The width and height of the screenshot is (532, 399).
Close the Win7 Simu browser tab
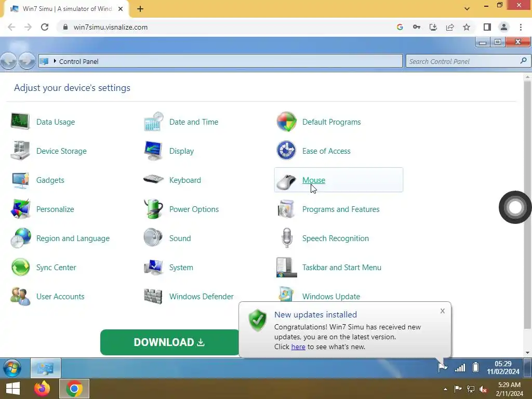click(x=121, y=9)
